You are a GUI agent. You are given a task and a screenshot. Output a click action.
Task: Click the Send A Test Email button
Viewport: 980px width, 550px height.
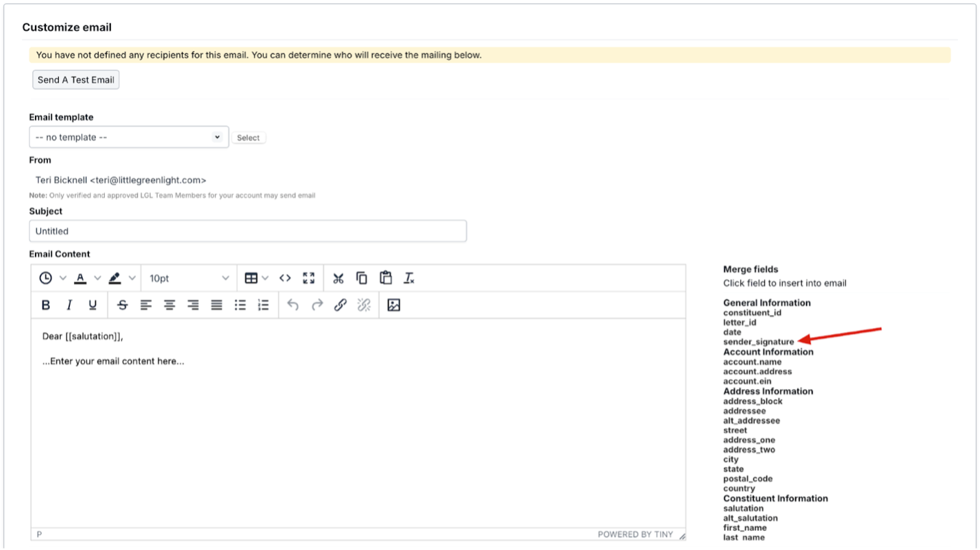(x=76, y=79)
